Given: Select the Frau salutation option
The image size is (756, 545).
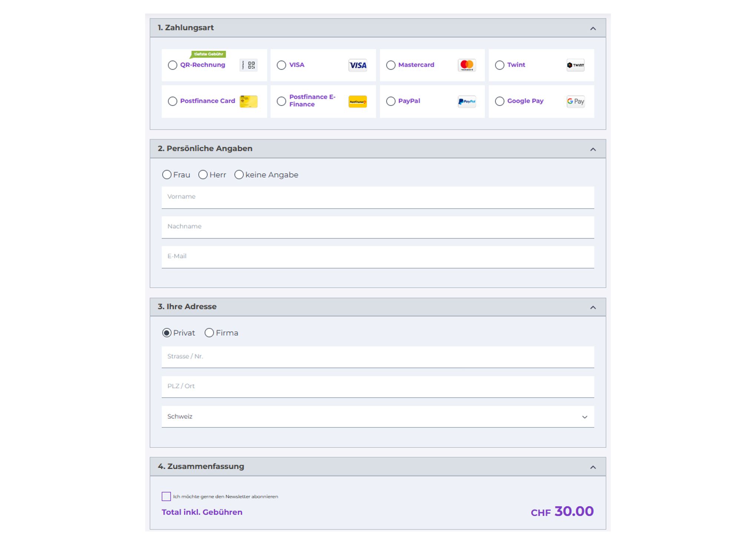Looking at the screenshot, I should [167, 175].
